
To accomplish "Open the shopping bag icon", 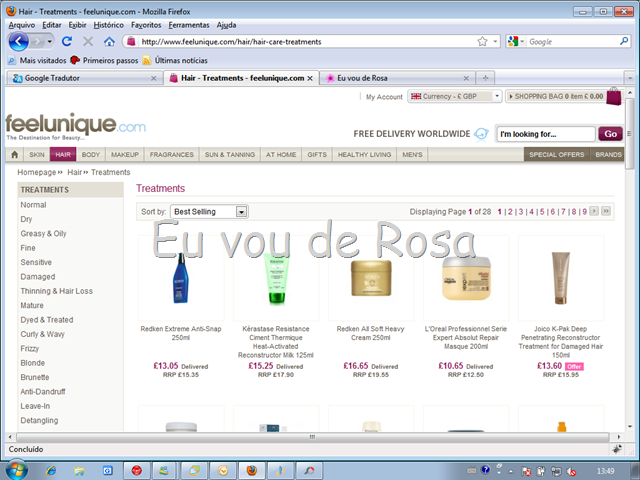I will pos(613,96).
